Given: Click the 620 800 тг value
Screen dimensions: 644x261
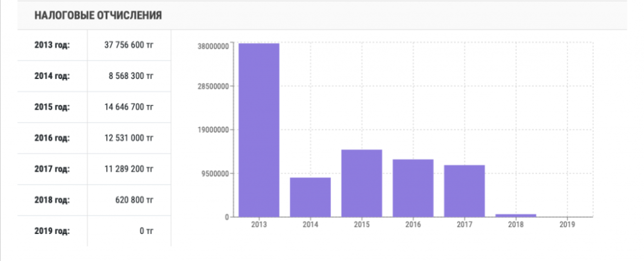Looking at the screenshot, I should tap(134, 200).
